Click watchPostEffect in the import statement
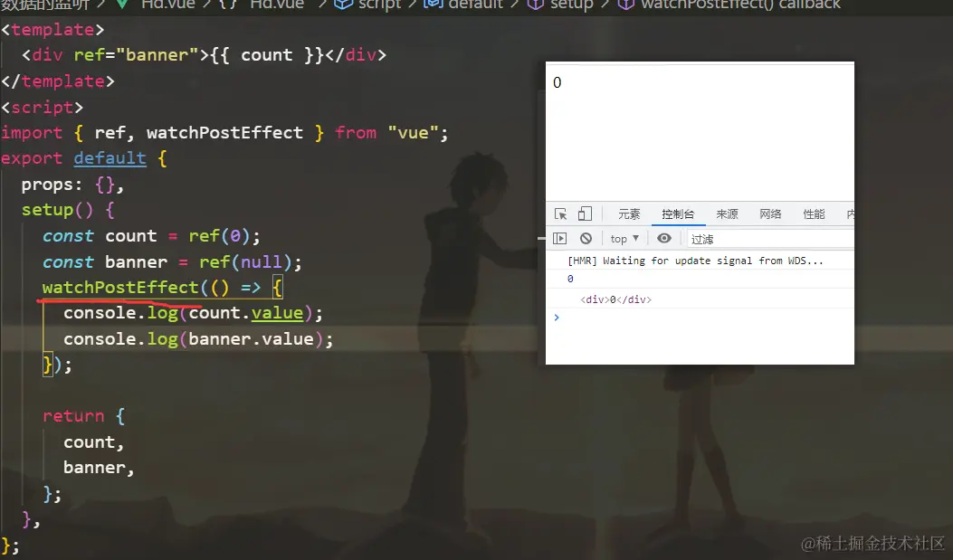The height and width of the screenshot is (560, 953). click(x=224, y=133)
